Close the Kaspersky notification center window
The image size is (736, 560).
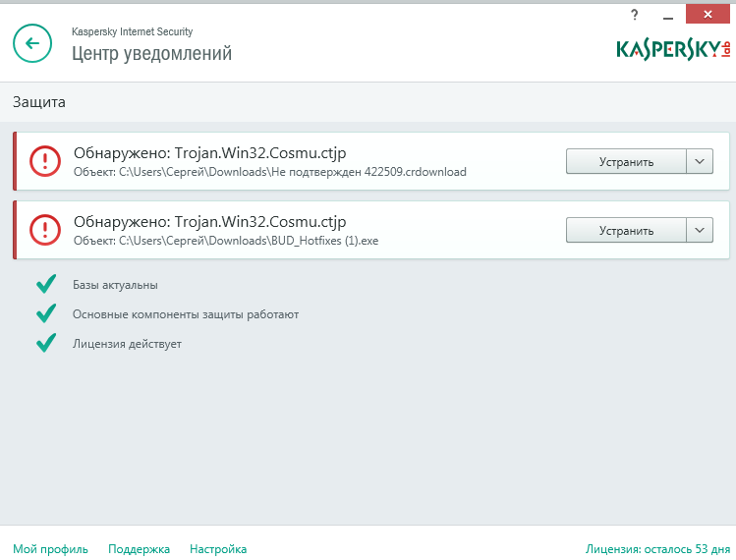[x=708, y=14]
